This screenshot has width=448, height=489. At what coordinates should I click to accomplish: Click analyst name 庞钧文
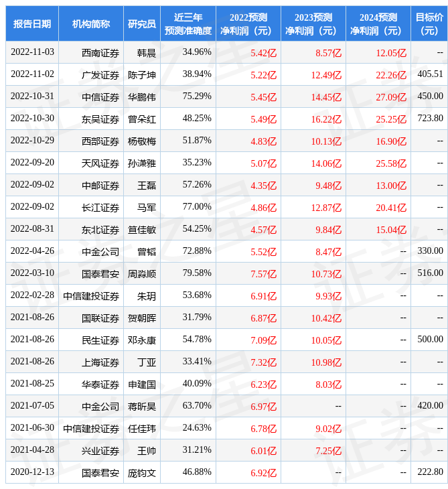click(142, 472)
